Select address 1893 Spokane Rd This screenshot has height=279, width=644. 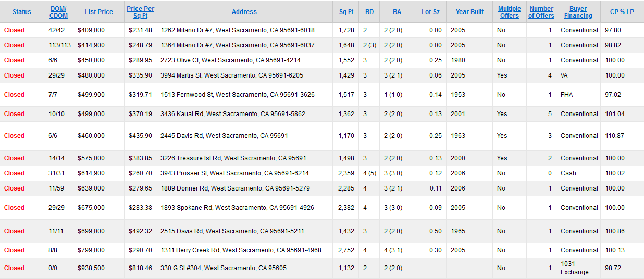pos(238,208)
